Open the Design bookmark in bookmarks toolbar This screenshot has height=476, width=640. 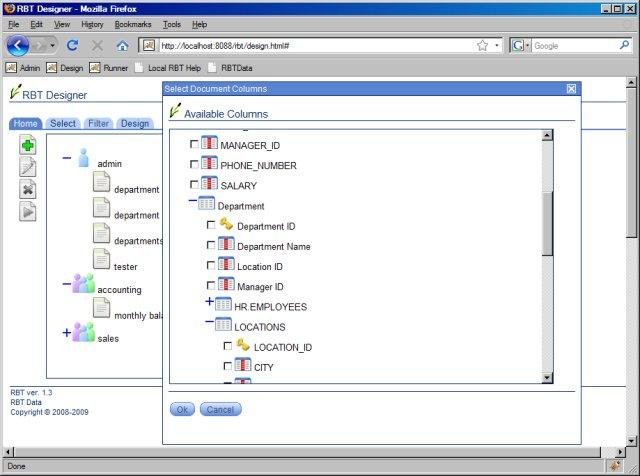(x=64, y=68)
